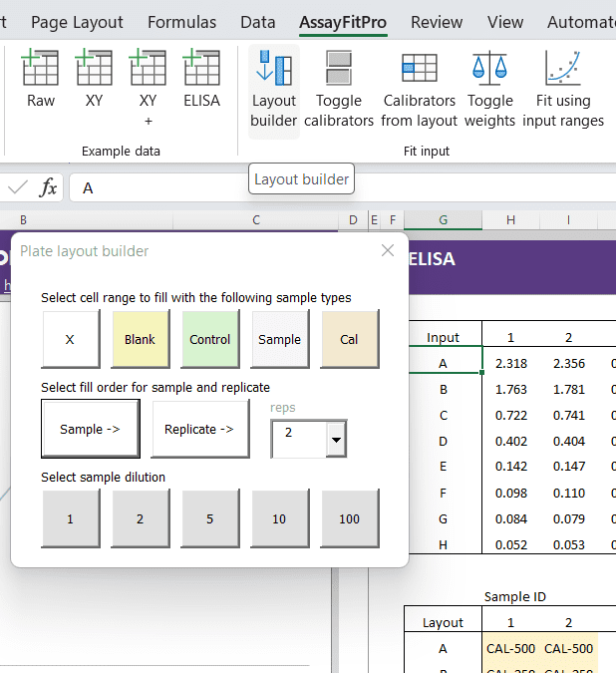Select sample dilution 1
Viewport: 616px width, 673px height.
click(x=71, y=518)
